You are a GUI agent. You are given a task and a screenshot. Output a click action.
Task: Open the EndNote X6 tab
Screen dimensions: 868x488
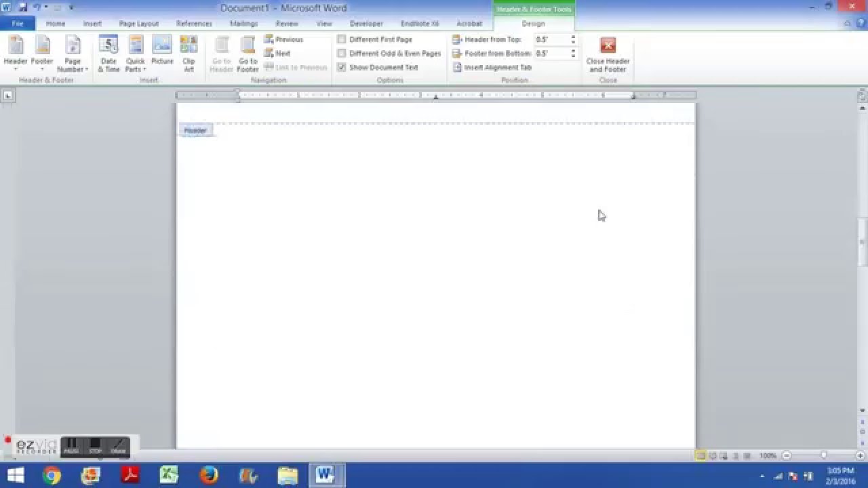pyautogui.click(x=420, y=24)
